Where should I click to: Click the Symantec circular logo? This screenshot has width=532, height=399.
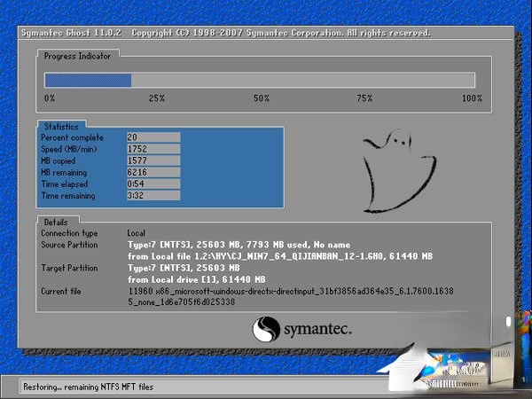[266, 329]
